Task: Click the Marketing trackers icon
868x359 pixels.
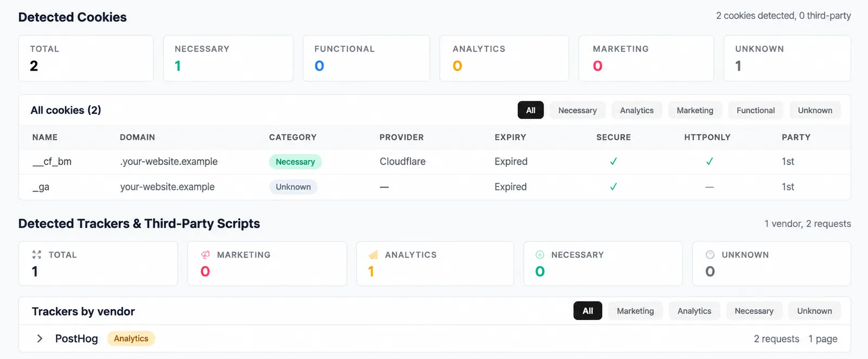Action: coord(205,254)
